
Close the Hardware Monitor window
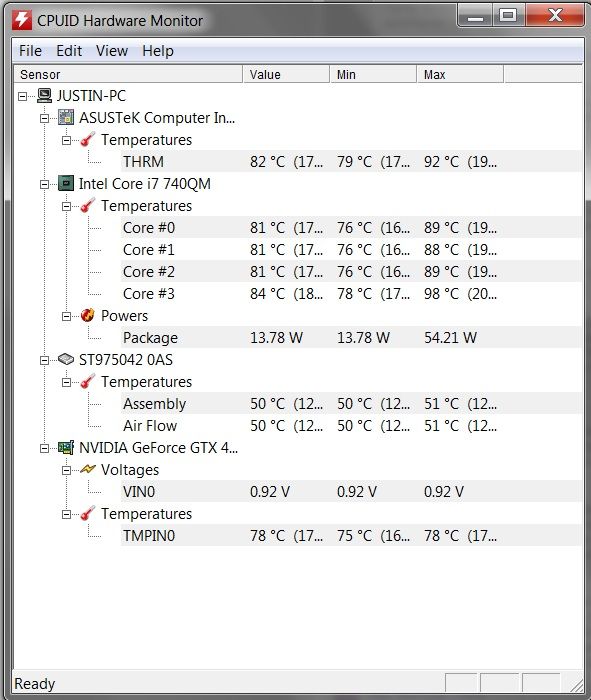pos(555,16)
